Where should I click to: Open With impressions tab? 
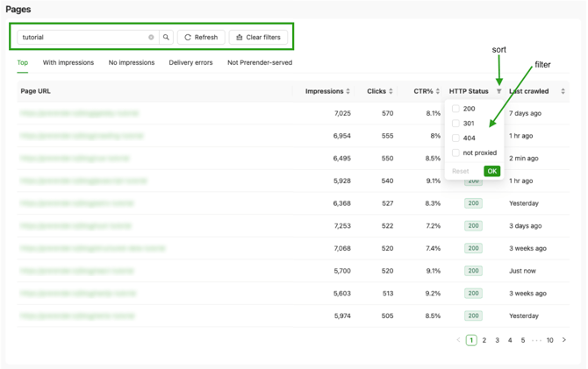[68, 62]
